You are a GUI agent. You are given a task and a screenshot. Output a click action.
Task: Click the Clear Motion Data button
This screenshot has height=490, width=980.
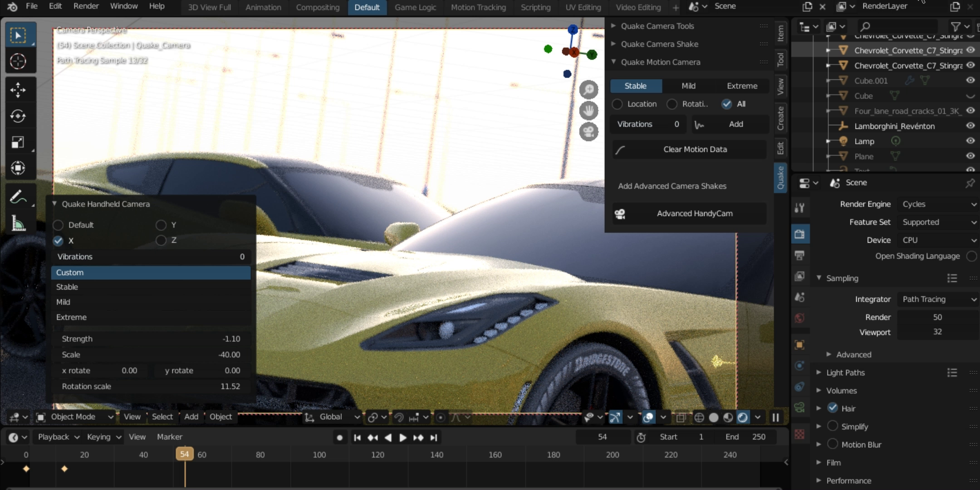point(695,149)
